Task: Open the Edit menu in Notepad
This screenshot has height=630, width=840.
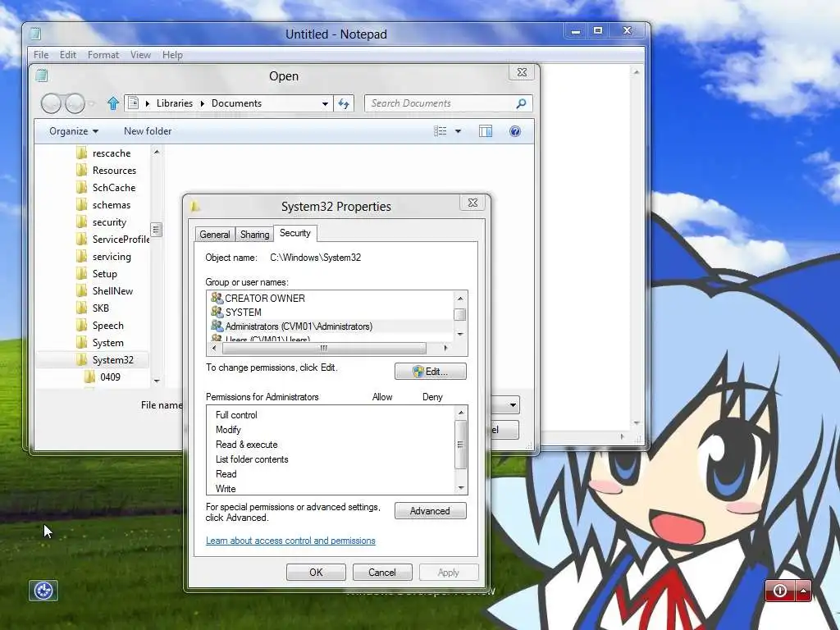Action: (67, 55)
